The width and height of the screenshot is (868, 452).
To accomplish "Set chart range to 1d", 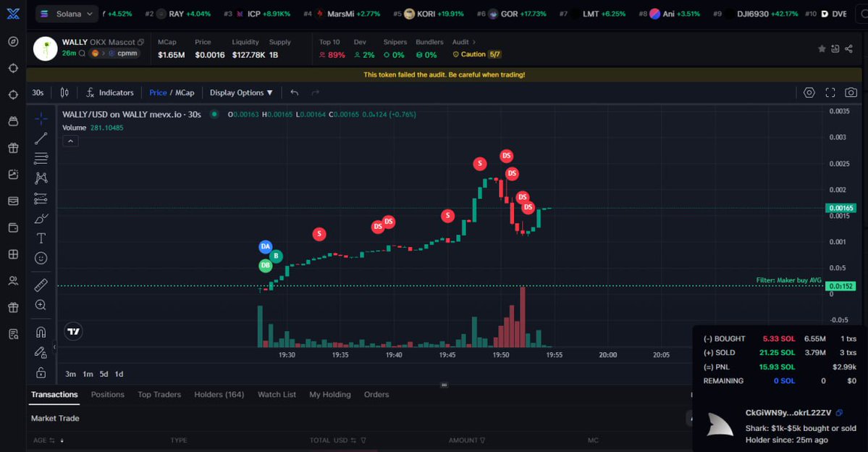I will coord(119,374).
